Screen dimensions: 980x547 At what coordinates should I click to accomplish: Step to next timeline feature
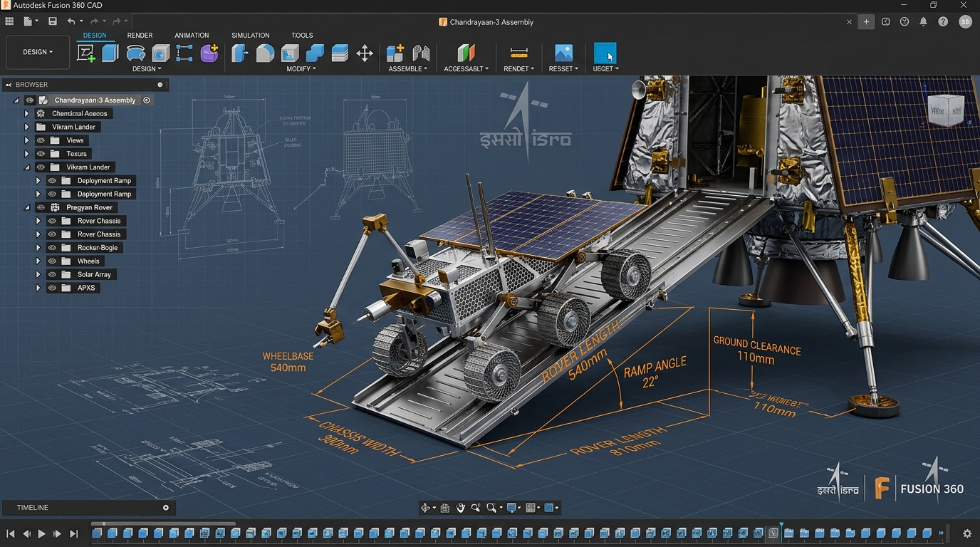[58, 533]
